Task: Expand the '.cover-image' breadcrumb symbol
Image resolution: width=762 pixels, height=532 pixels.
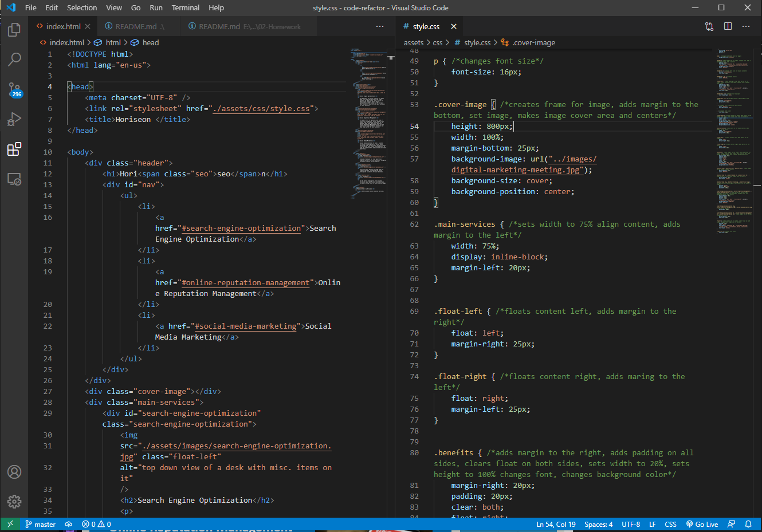Action: click(x=528, y=42)
